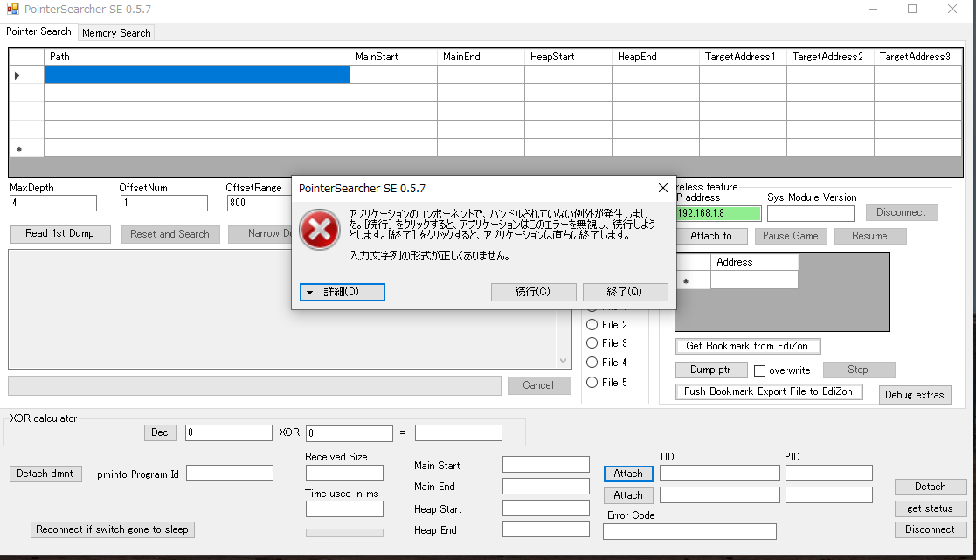Click the Main End input field
Screen dimensions: 976x560
(x=546, y=486)
